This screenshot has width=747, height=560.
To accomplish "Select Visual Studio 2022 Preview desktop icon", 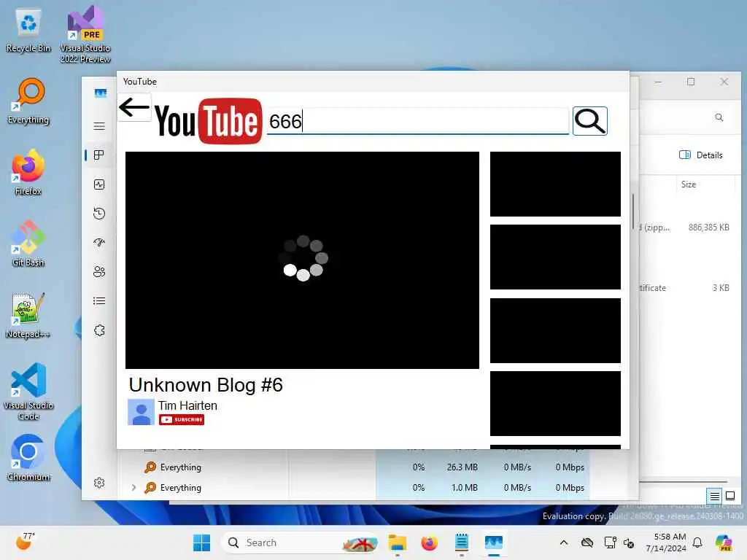I will 85,35.
